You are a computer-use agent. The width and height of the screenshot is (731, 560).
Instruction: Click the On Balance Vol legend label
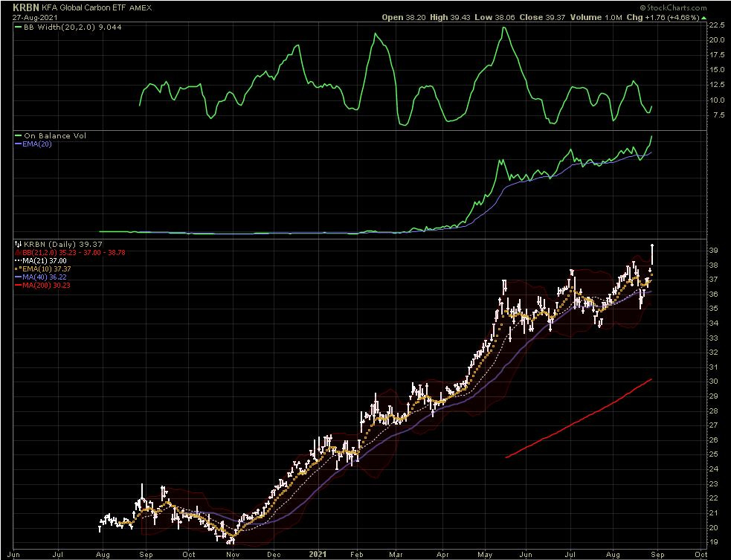coord(55,135)
